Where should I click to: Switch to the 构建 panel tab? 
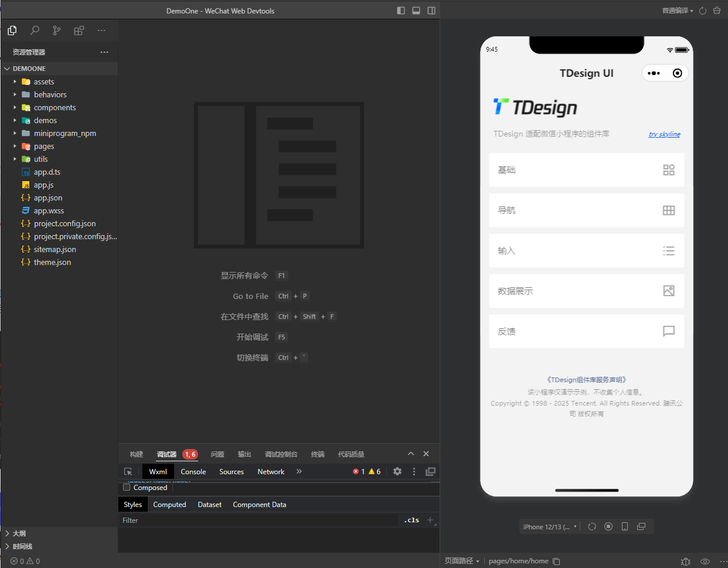pyautogui.click(x=137, y=454)
